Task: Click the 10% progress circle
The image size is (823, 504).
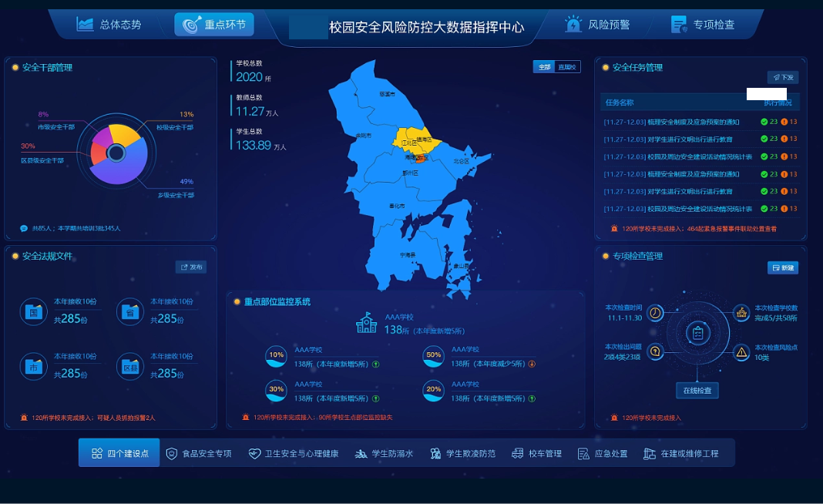Action: click(x=276, y=357)
